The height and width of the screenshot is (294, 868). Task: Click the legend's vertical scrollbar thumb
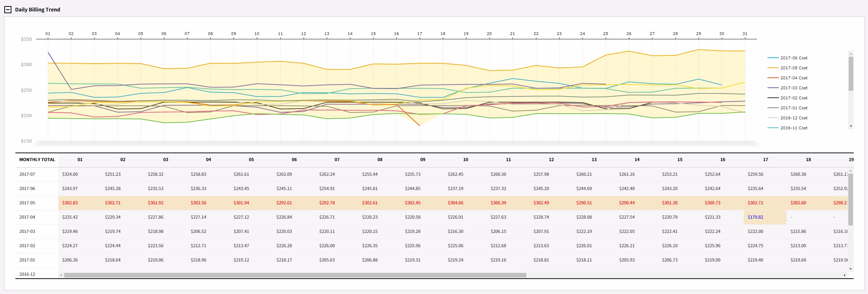click(x=851, y=74)
